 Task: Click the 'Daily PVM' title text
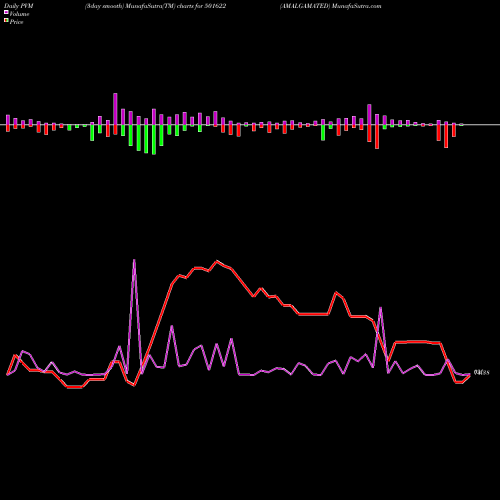(19, 6)
